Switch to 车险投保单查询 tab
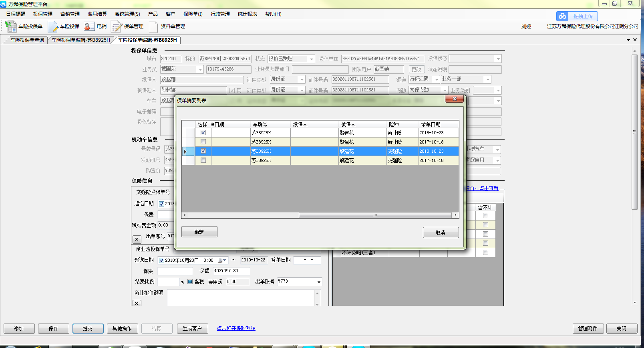644x348 pixels. coord(27,40)
